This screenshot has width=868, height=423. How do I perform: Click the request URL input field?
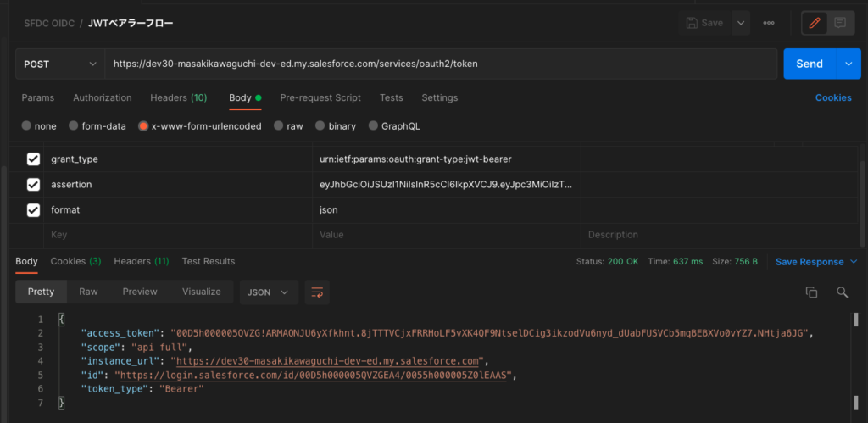point(439,64)
